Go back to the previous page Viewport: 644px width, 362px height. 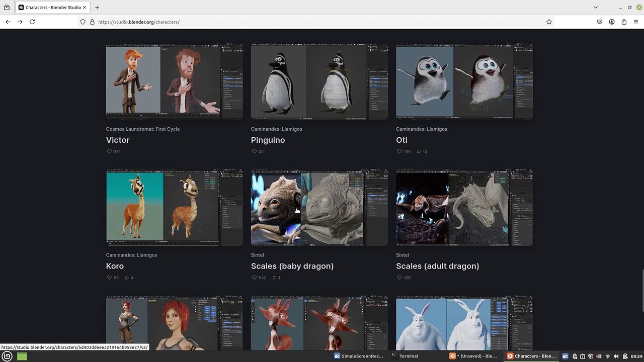(x=8, y=22)
